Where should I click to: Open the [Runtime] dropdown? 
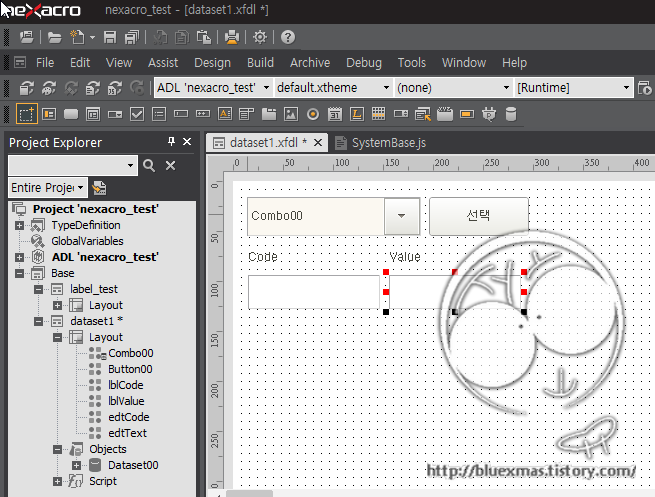point(574,88)
